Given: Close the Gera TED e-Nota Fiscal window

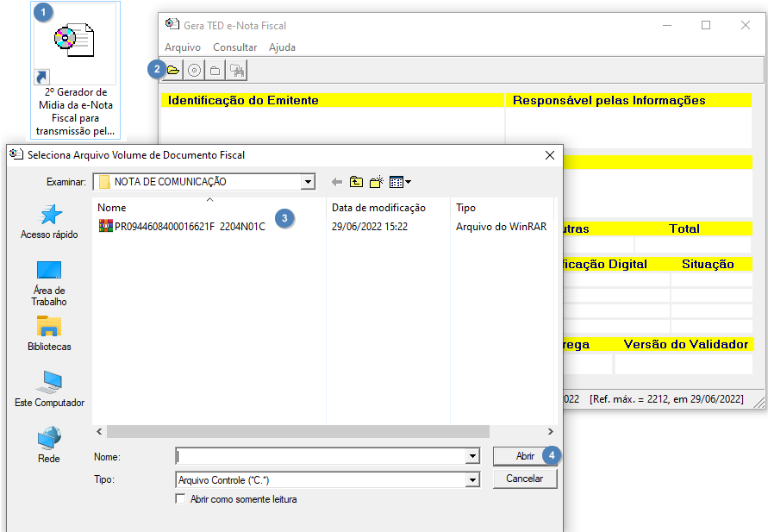Looking at the screenshot, I should tap(746, 25).
